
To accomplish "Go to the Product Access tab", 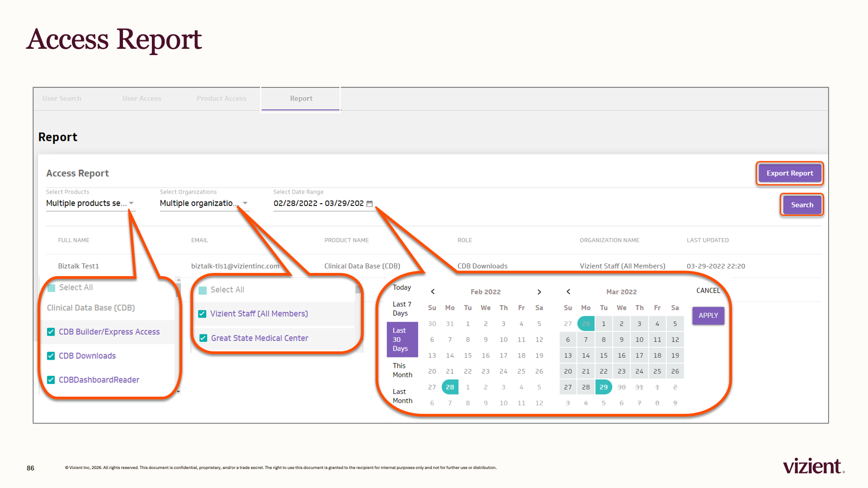I will [222, 99].
